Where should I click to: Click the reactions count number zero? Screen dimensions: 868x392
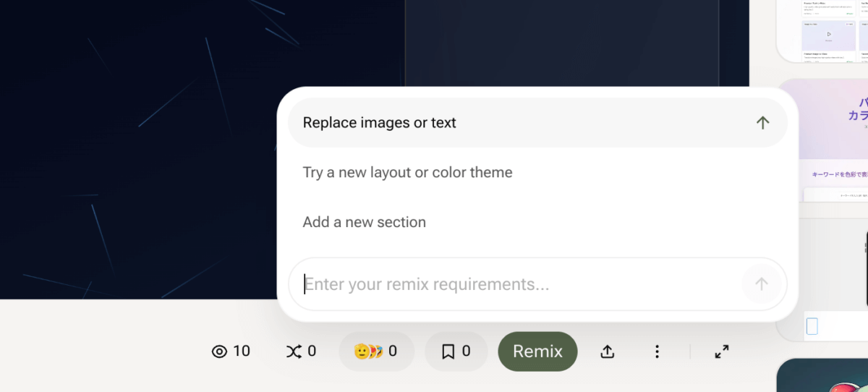(393, 351)
